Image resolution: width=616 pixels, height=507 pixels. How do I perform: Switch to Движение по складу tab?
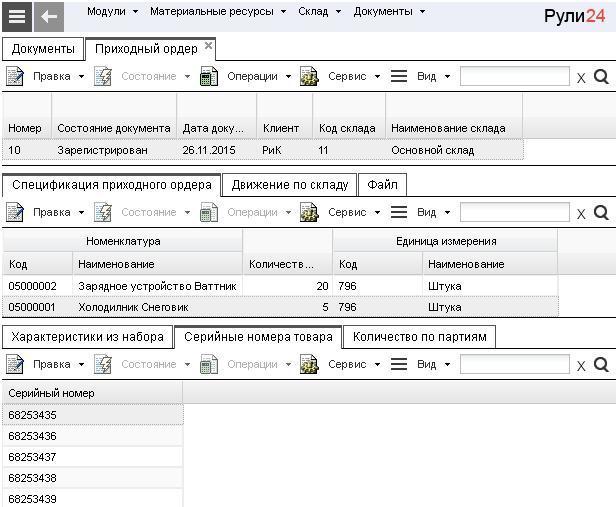(x=290, y=185)
